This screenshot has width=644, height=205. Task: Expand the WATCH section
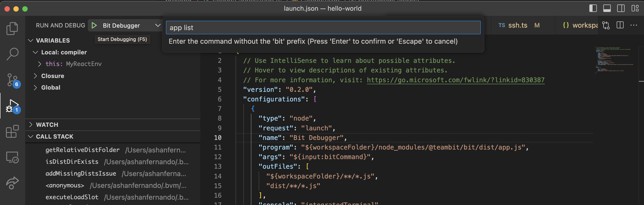pos(31,125)
